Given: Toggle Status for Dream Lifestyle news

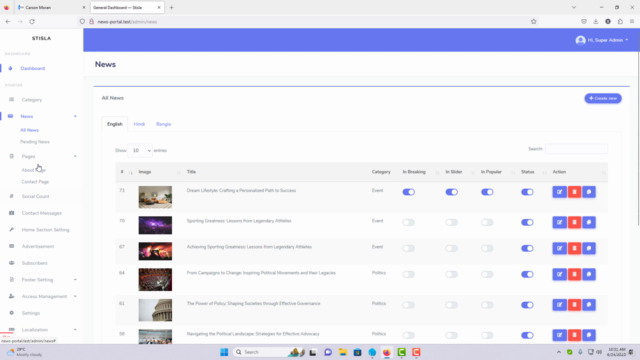Looking at the screenshot, I should point(527,192).
